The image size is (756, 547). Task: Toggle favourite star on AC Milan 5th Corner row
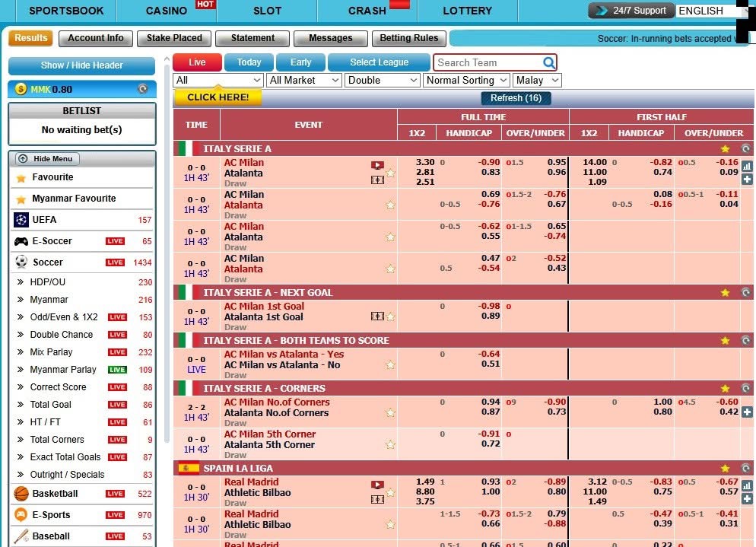coord(390,444)
